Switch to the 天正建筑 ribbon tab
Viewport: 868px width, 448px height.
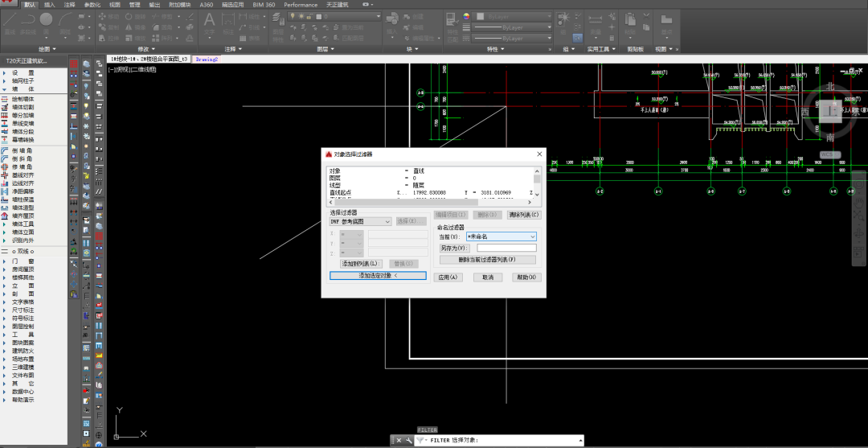point(338,4)
